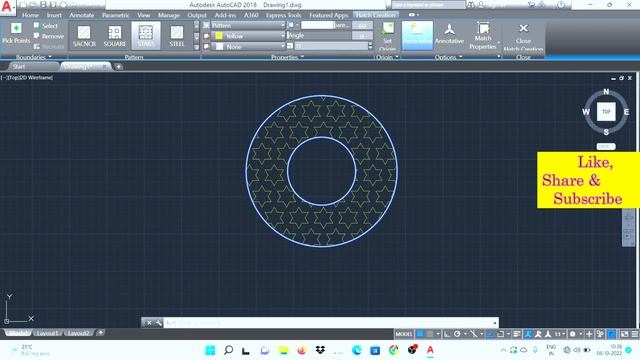Open the status bar customization menu
640x360 pixels.
(x=635, y=334)
